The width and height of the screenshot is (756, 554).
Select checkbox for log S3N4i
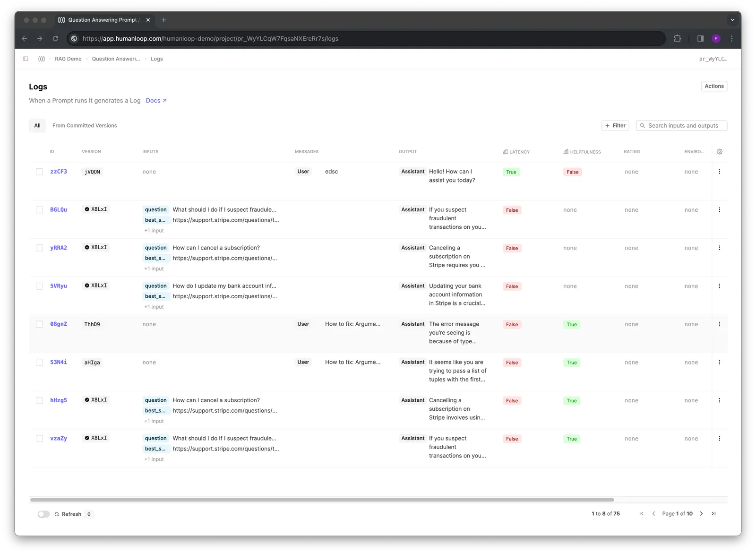40,363
